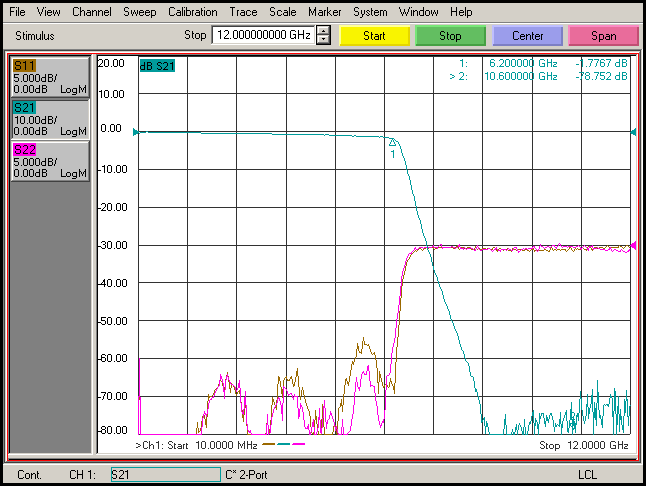Image resolution: width=646 pixels, height=486 pixels.
Task: Select marker 1 triangle on the S21 trace
Action: (x=392, y=142)
